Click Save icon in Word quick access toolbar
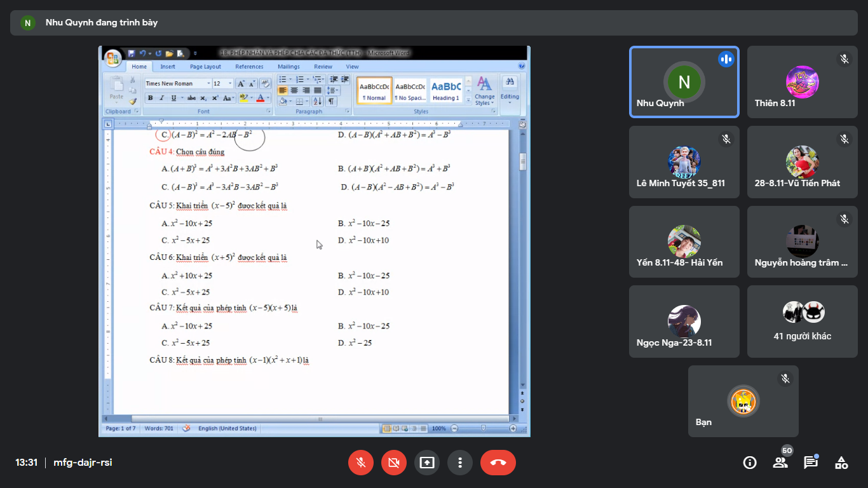 pyautogui.click(x=132, y=53)
